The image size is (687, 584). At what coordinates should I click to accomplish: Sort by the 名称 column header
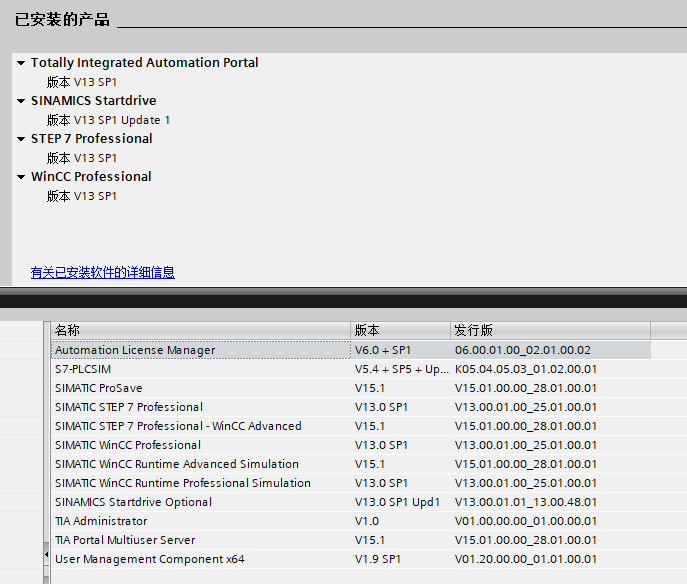point(200,330)
